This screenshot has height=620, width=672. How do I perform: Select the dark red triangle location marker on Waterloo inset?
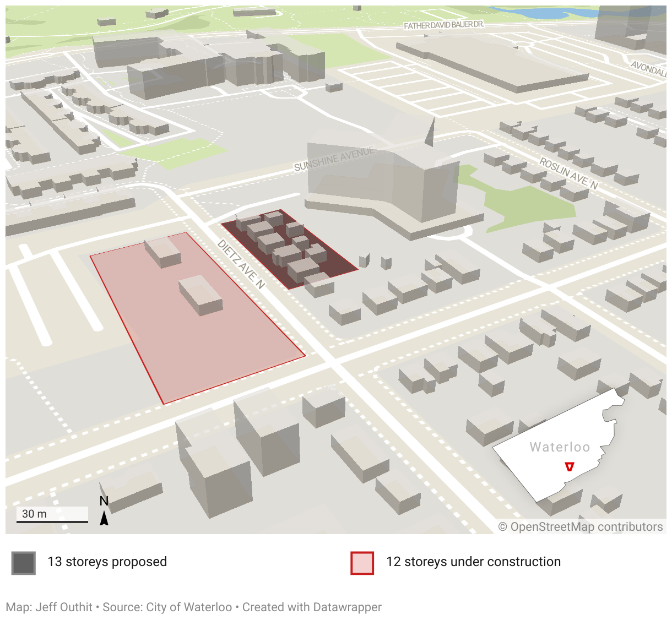tap(569, 466)
